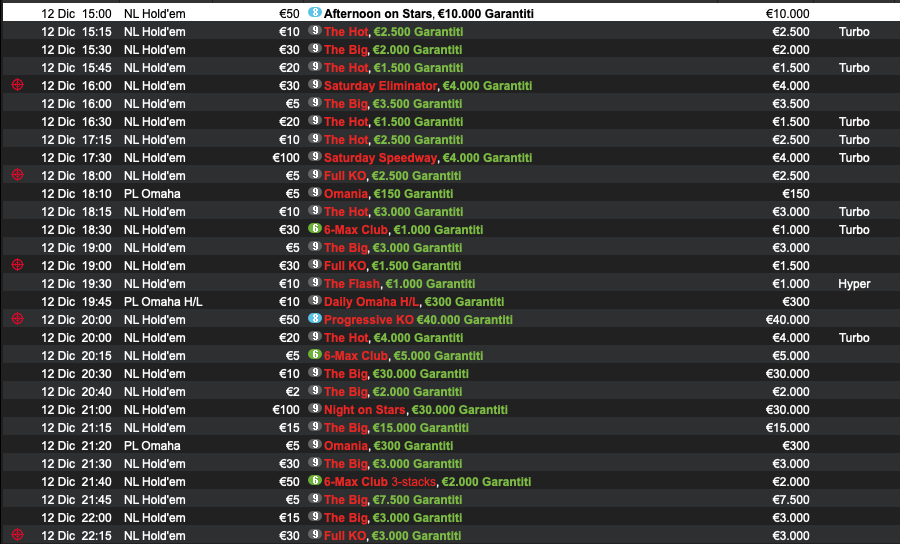Click 9-max badge on 15:15 The Hot row

coord(315,30)
